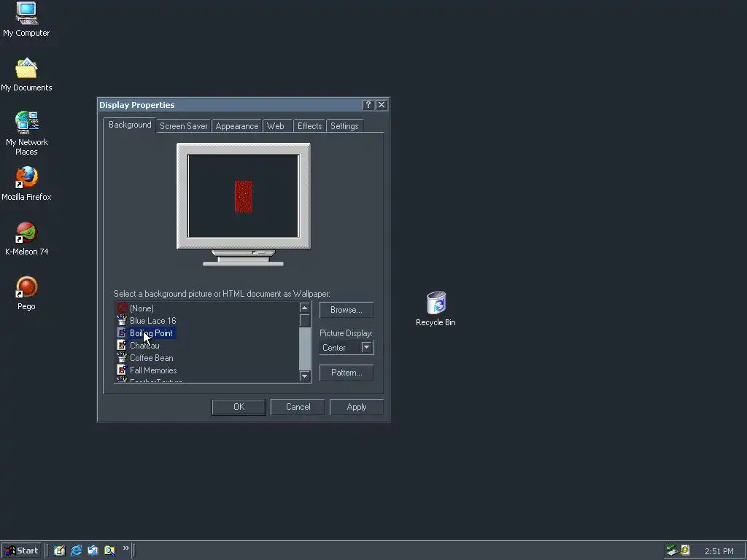Open the Appearance tab
The image size is (747, 560).
point(237,126)
